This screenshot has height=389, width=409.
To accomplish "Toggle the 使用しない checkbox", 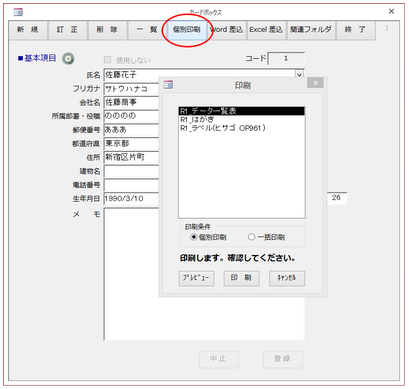I will (107, 60).
